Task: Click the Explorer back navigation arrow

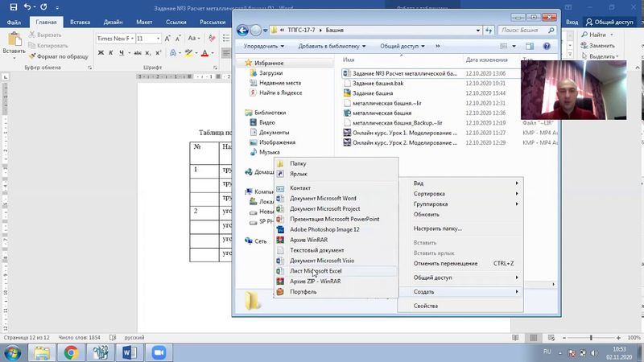Action: pyautogui.click(x=243, y=31)
